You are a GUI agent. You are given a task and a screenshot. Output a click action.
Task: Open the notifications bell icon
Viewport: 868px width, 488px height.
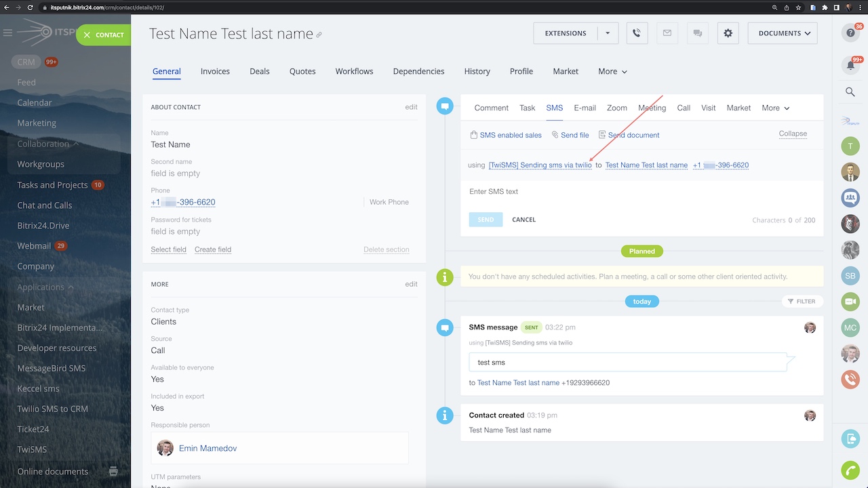(x=850, y=65)
